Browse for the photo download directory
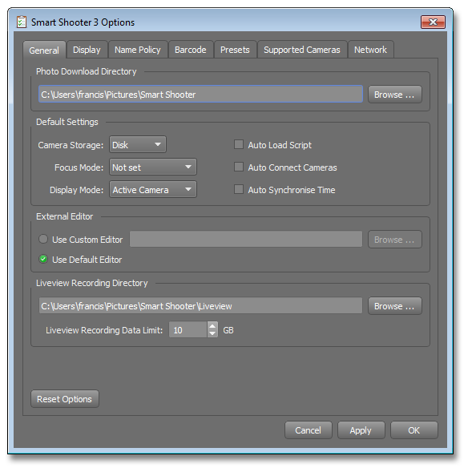This screenshot has width=472, height=476. [394, 95]
